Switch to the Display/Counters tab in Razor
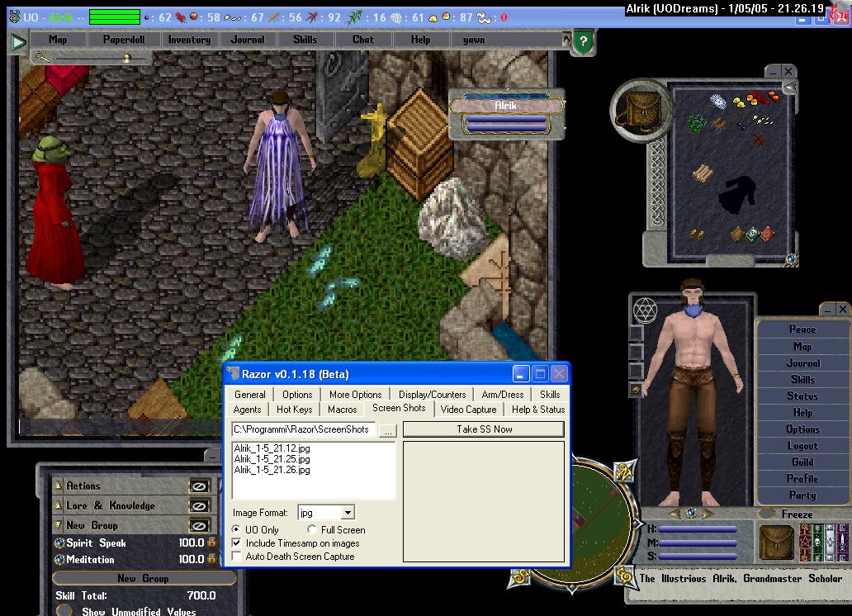 tap(432, 395)
